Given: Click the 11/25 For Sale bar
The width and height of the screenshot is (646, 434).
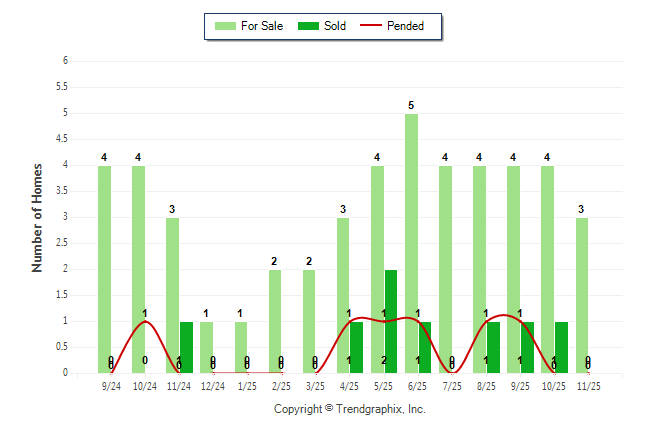Looking at the screenshot, I should [x=582, y=295].
